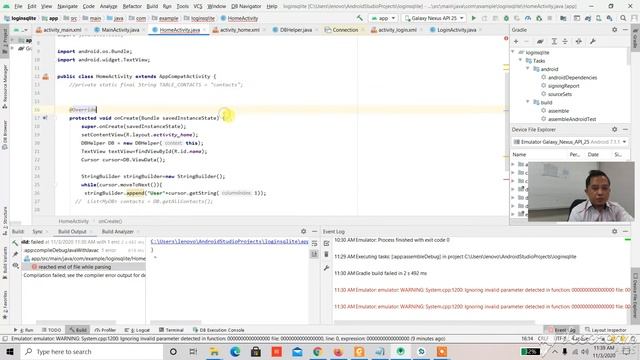Collapse all in Gradle panel
The image size is (640, 360).
click(x=565, y=41)
